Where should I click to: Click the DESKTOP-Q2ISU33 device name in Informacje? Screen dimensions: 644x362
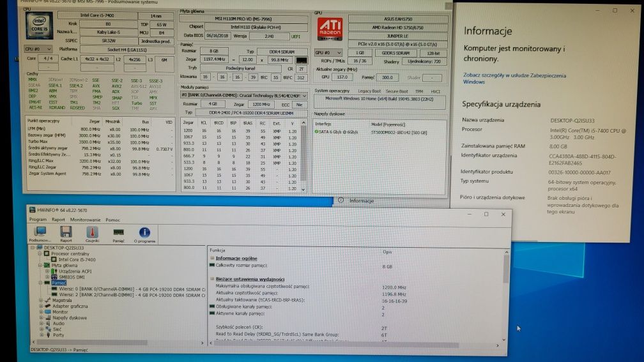[x=572, y=121]
